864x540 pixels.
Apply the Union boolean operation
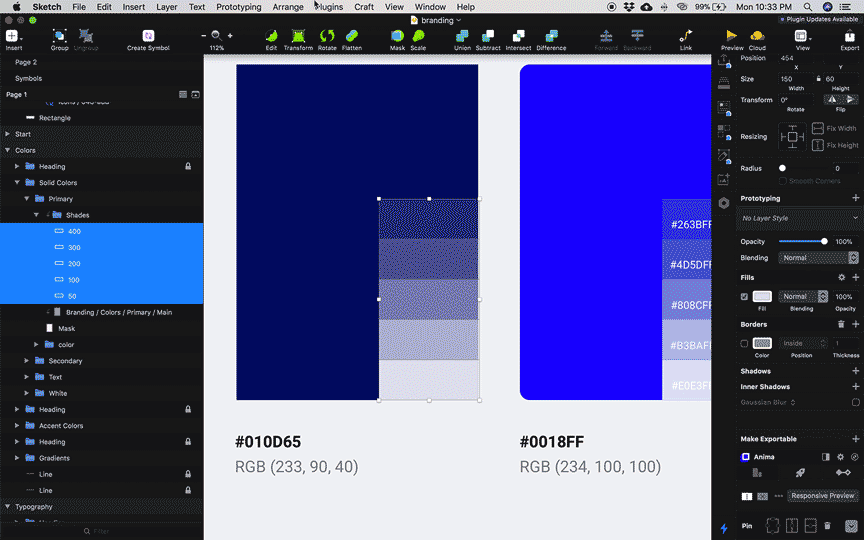coord(462,36)
